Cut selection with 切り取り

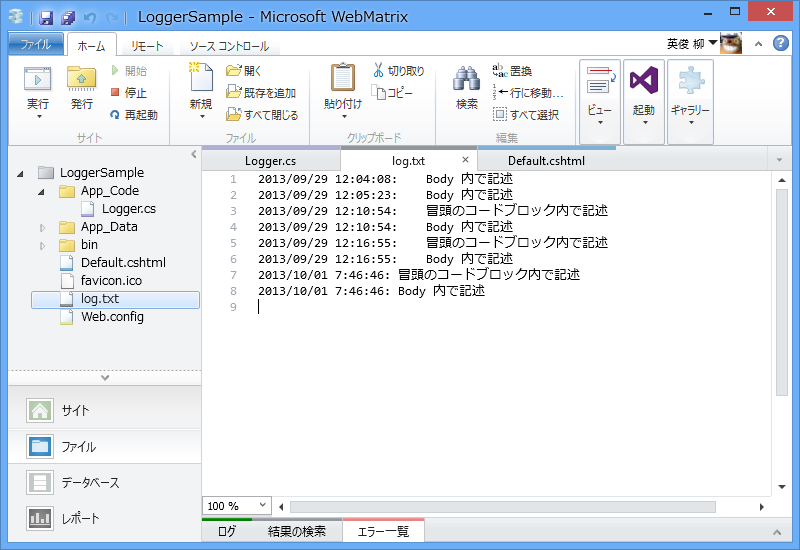pos(399,71)
